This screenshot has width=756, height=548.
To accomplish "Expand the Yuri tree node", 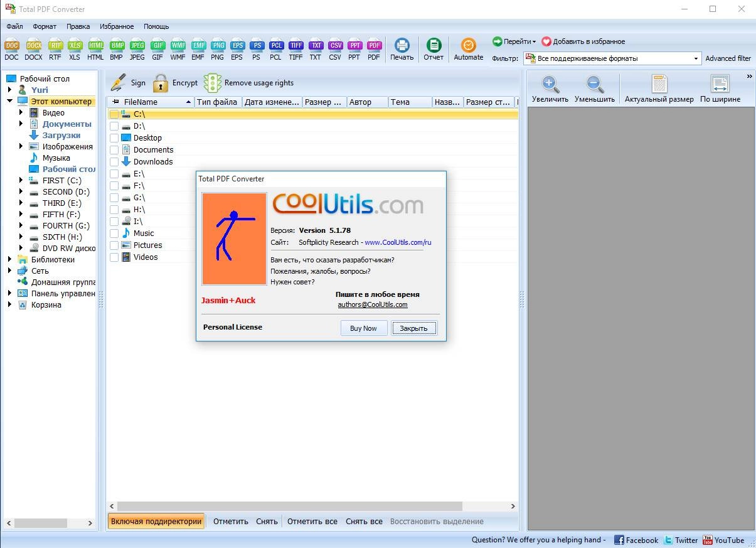I will click(x=9, y=90).
